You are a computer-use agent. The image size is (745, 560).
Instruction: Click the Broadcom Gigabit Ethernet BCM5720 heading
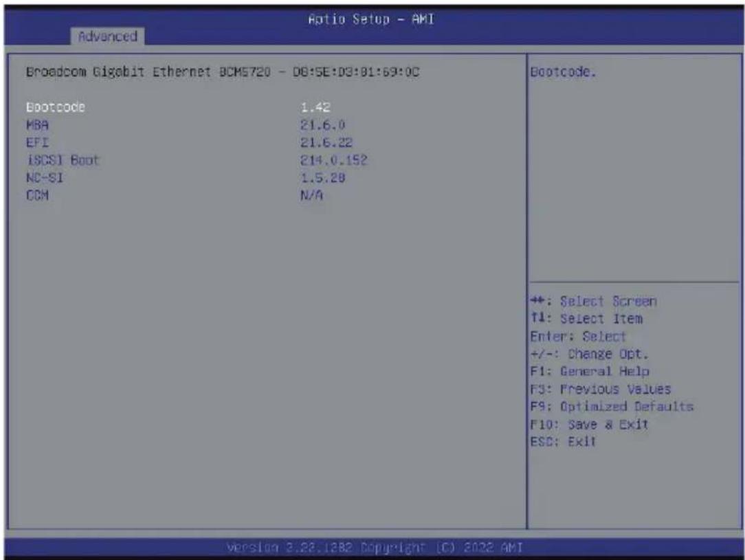point(223,72)
